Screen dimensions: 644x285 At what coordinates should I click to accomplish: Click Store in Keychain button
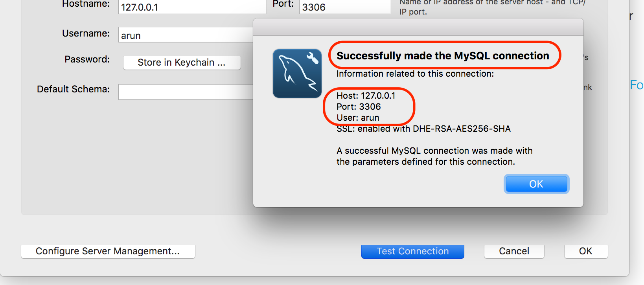tap(182, 63)
